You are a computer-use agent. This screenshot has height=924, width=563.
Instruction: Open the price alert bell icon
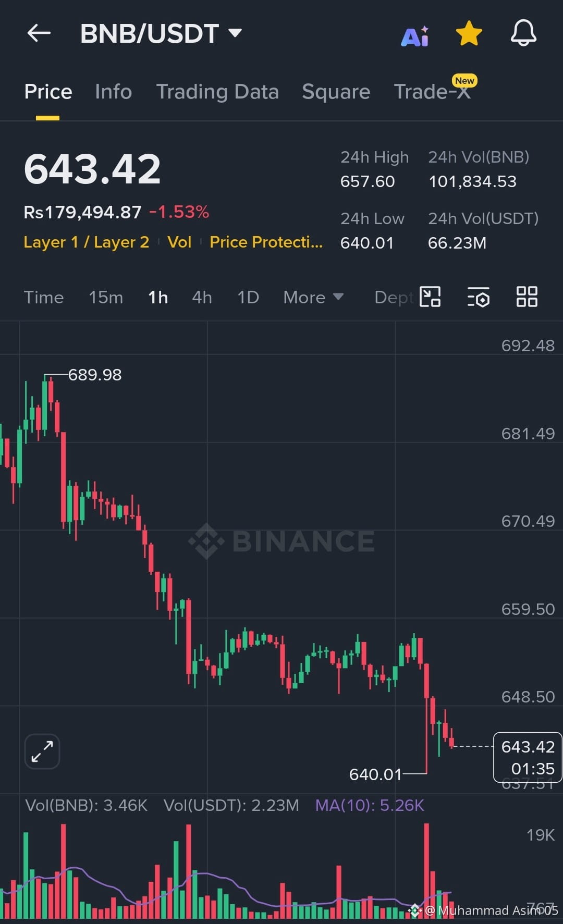(523, 33)
